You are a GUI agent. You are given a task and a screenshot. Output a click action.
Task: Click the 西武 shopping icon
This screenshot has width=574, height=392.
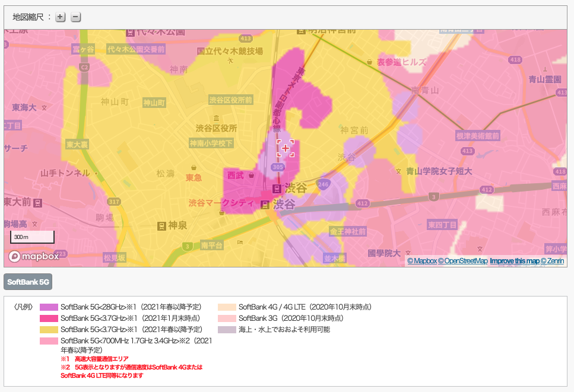pos(251,176)
